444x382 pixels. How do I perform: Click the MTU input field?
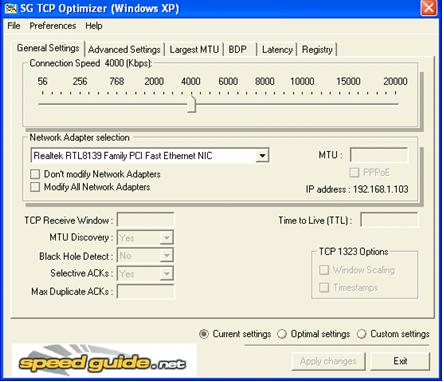[x=379, y=155]
